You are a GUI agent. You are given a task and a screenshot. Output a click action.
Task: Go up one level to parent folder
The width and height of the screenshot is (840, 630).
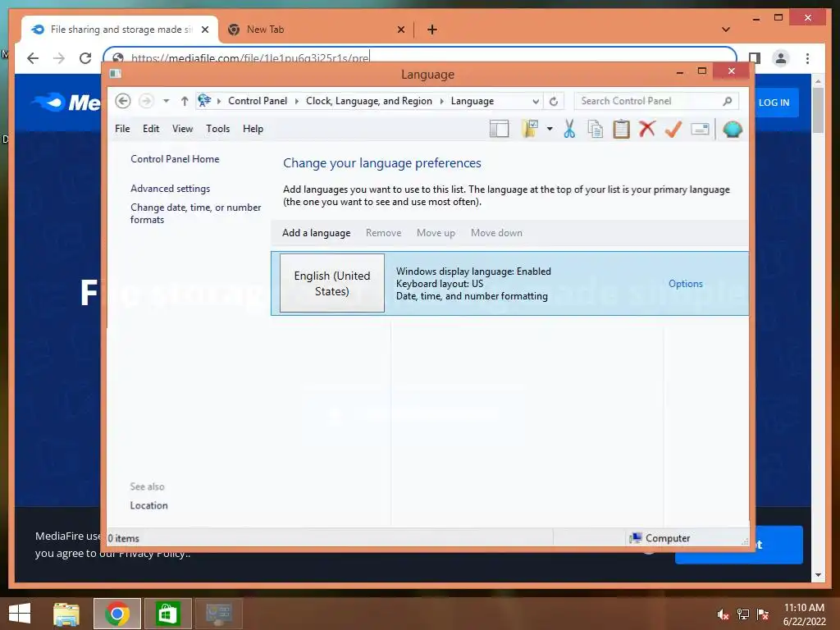pyautogui.click(x=185, y=101)
